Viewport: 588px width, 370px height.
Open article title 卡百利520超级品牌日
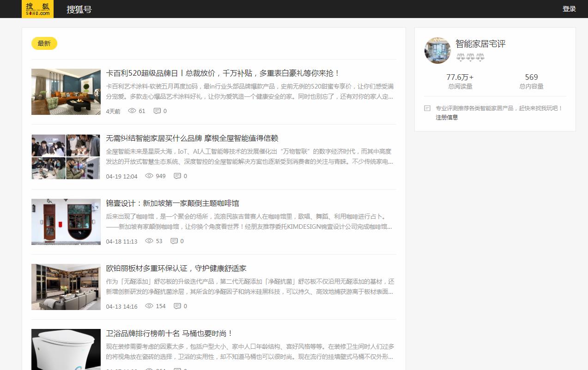point(223,73)
